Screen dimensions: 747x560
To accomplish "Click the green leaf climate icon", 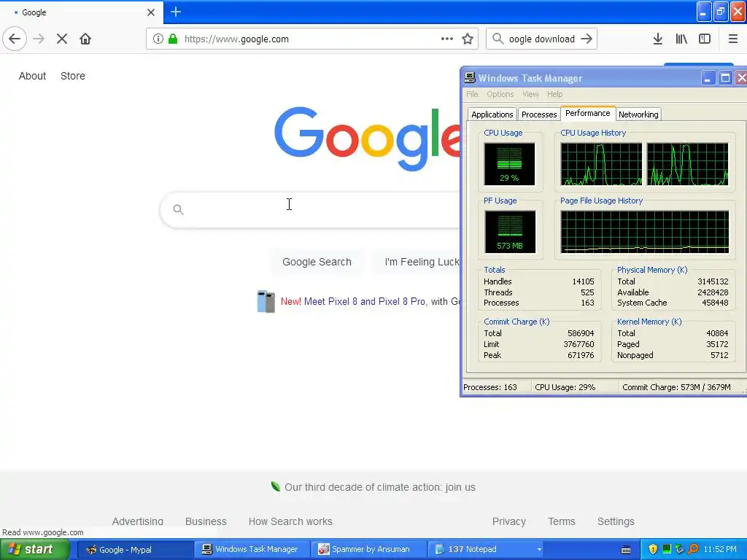I will pos(275,486).
